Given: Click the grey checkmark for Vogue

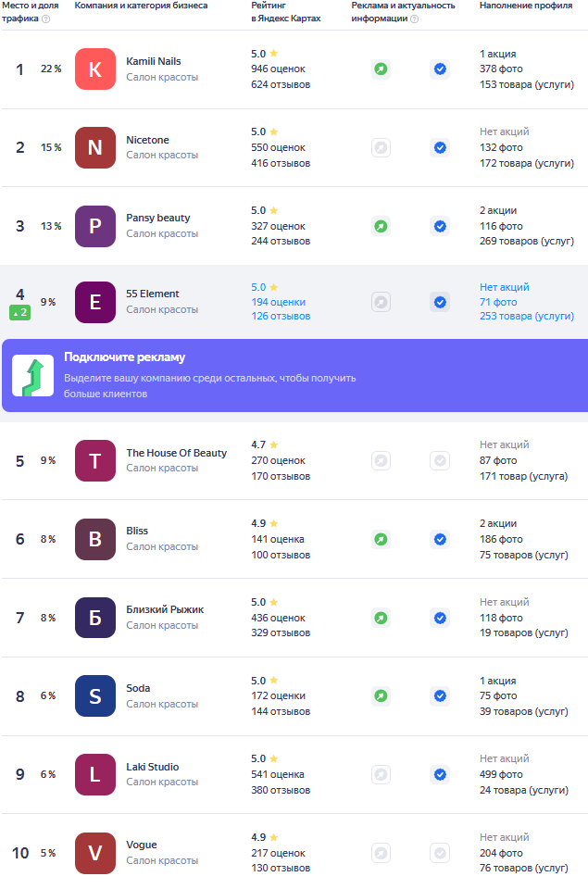Looking at the screenshot, I should coord(440,853).
